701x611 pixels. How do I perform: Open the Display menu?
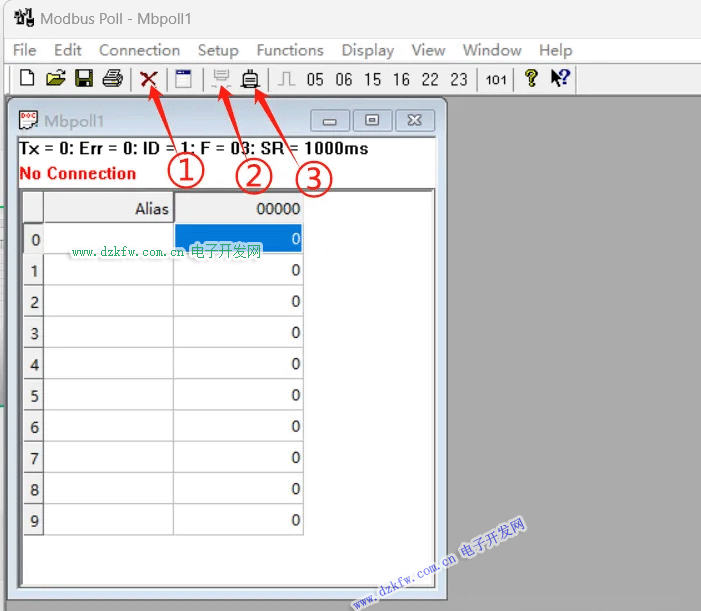(367, 51)
